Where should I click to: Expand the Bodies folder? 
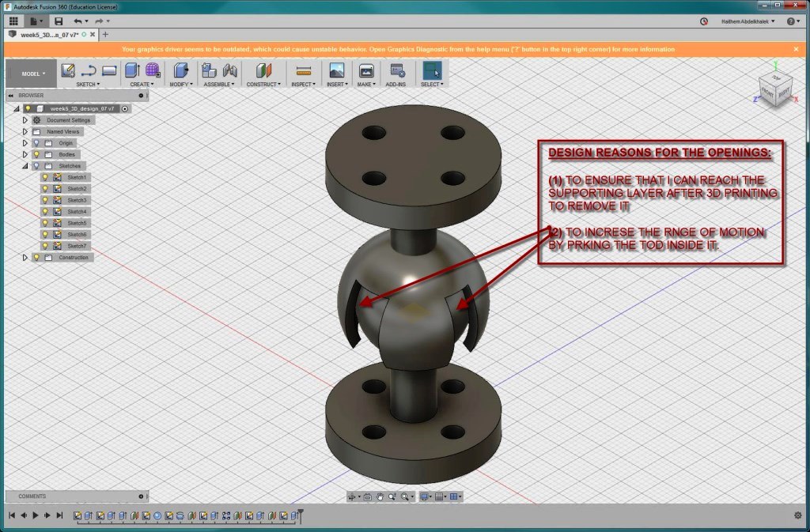[25, 154]
